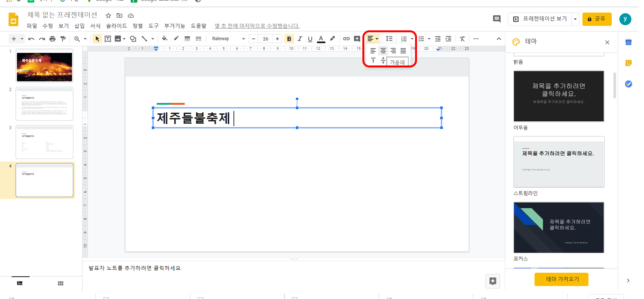Open the More options ellipsis
This screenshot has width=644, height=299.
[x=476, y=39]
